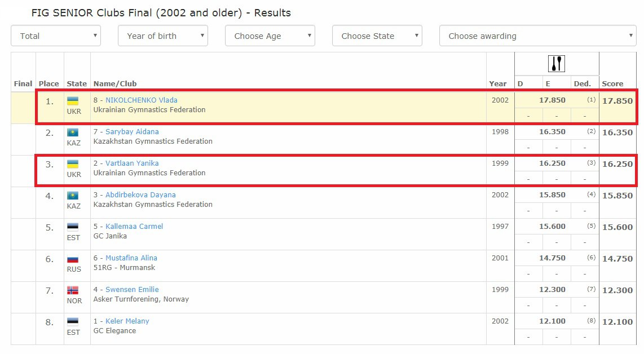Click the Estonia flag beside Kallemaa Carmel

[73, 227]
